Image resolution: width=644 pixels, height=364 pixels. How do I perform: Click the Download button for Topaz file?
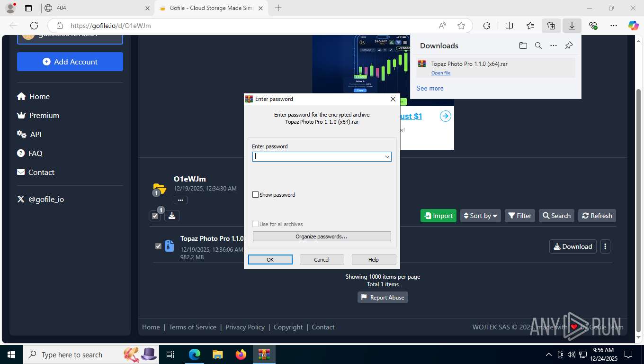[x=573, y=246]
